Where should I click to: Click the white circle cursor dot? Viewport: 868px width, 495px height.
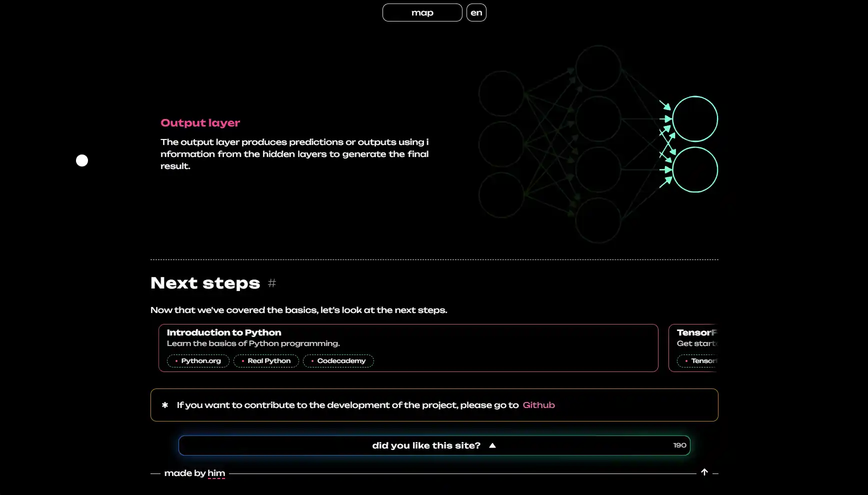pos(82,160)
